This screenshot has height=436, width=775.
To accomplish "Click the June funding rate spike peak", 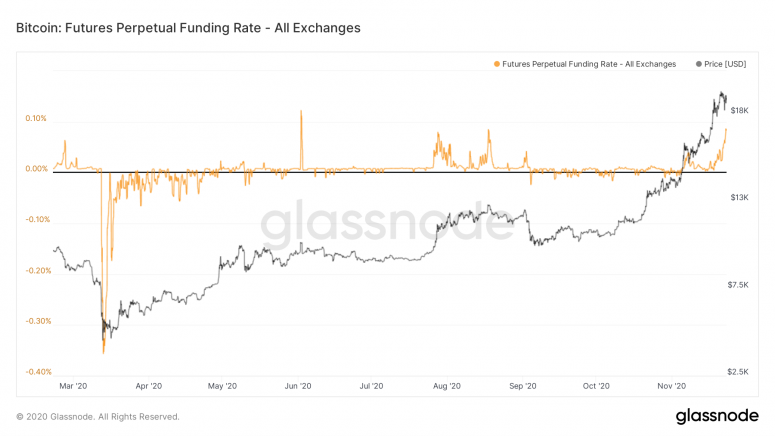I will pos(301,112).
